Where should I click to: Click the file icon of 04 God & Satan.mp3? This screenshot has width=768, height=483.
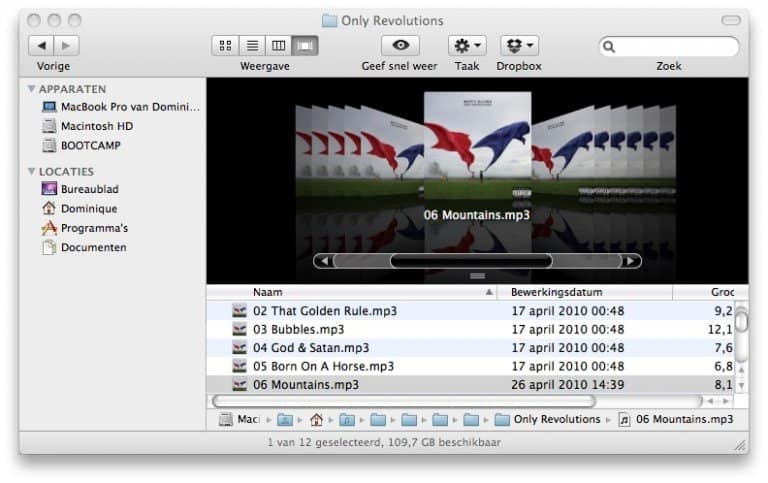tap(240, 348)
